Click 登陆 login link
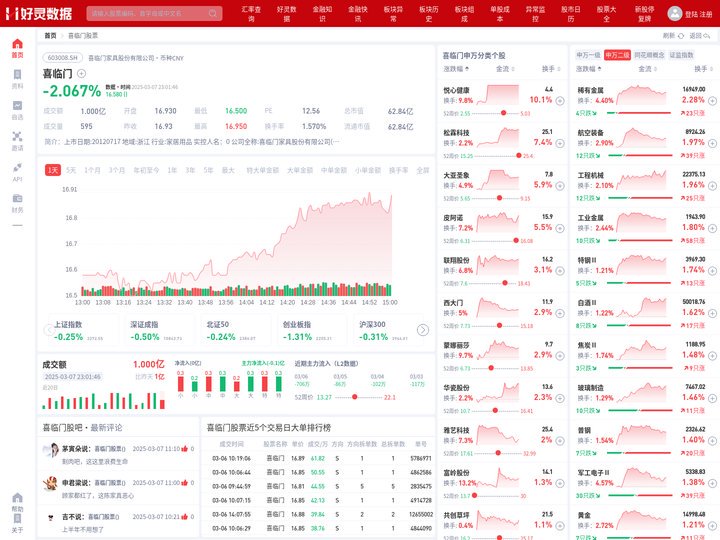This screenshot has width=720, height=540. point(692,14)
